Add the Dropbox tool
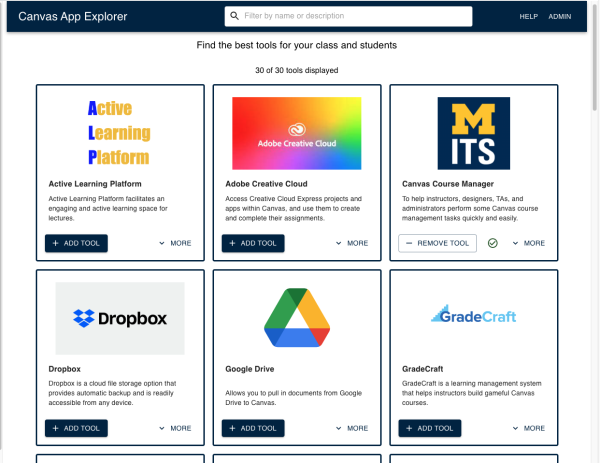The height and width of the screenshot is (463, 600). coord(76,428)
